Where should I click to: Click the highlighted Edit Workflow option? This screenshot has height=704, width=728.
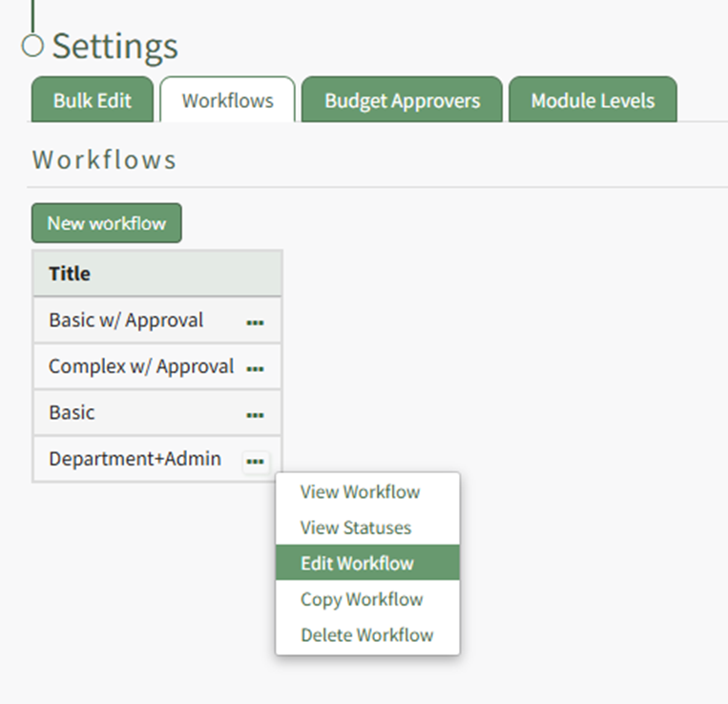point(357,563)
